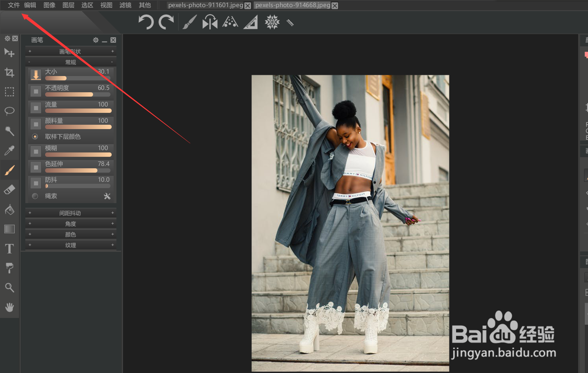Toggle pressure button for 大小 size
Screen dimensions: 588x373
36,75
